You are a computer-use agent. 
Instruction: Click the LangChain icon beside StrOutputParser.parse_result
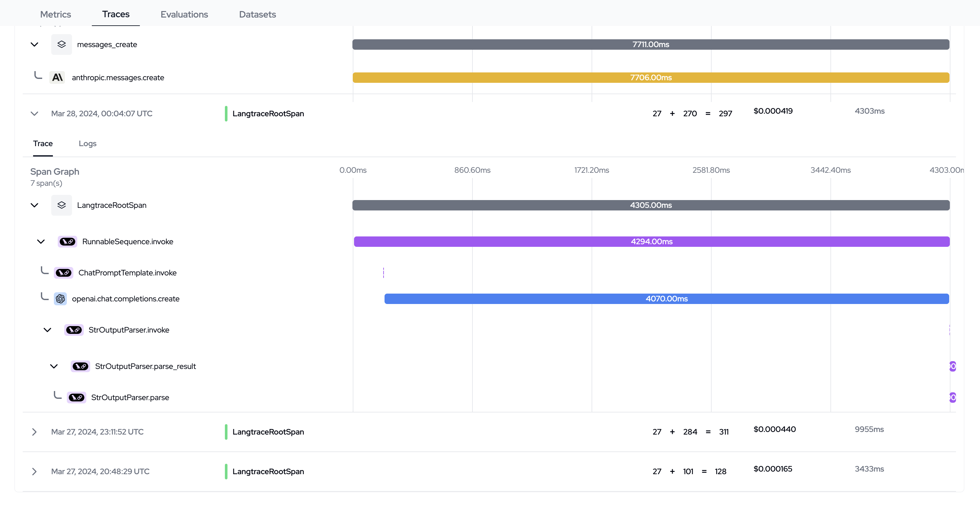[80, 366]
